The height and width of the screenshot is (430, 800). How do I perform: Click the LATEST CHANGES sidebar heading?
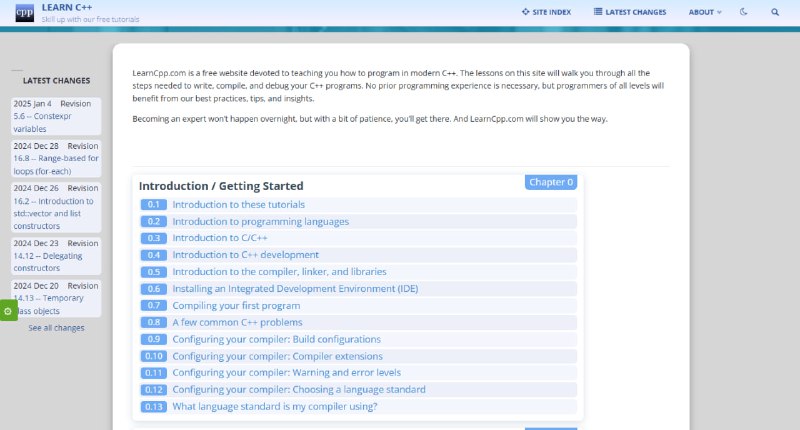(x=56, y=81)
